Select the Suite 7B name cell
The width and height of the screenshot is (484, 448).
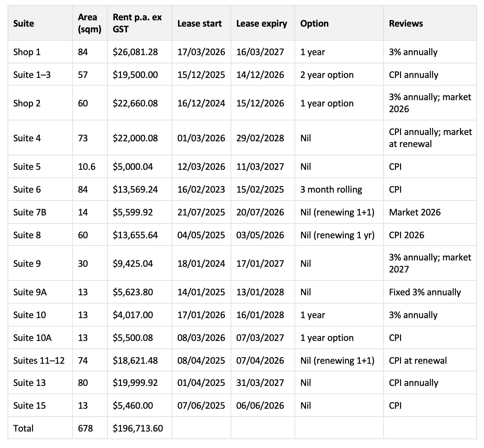[x=30, y=212]
